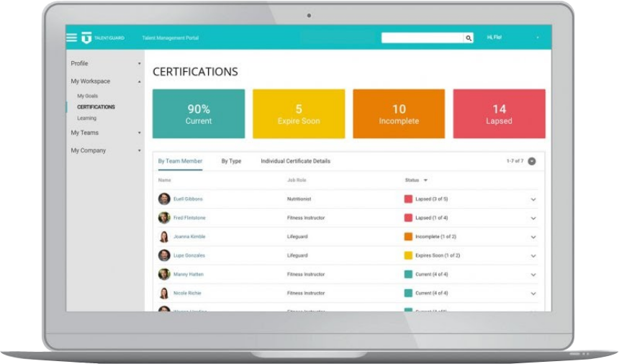Open the hamburger menu icon
The image size is (619, 364).
tap(71, 37)
